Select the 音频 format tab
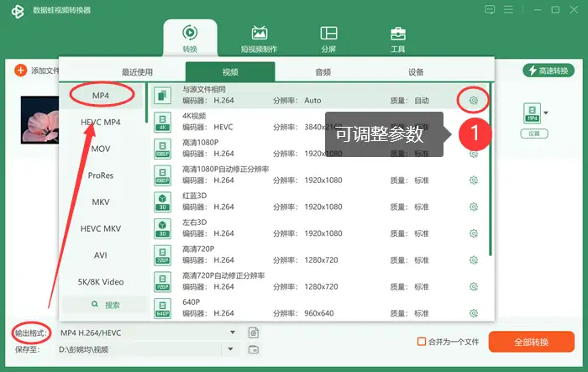588x372 pixels. tap(323, 72)
